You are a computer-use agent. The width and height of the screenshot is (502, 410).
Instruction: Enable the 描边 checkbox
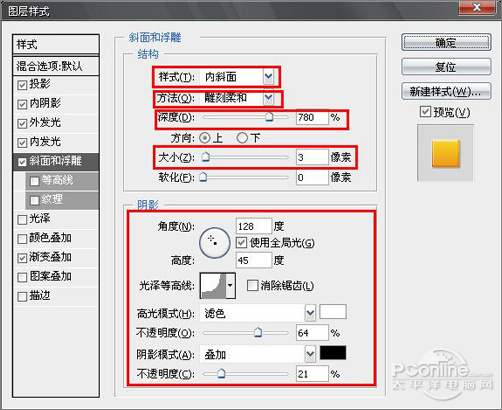click(22, 297)
